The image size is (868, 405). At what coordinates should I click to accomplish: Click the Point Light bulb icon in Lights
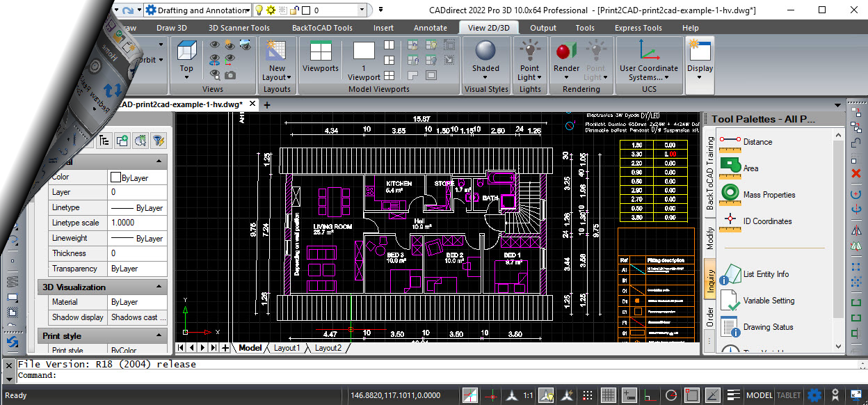pyautogui.click(x=529, y=51)
